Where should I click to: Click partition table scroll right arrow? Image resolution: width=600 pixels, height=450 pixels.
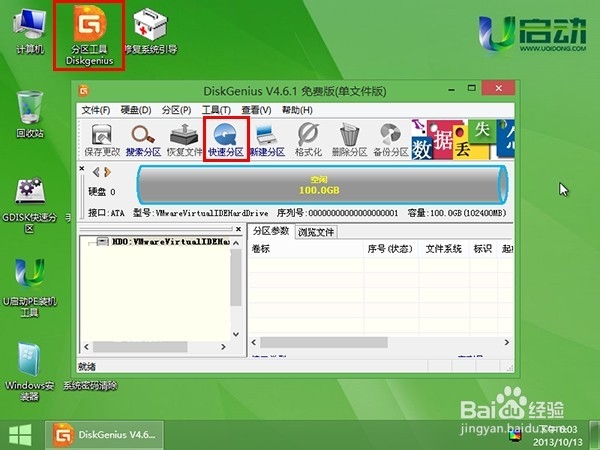click(507, 342)
